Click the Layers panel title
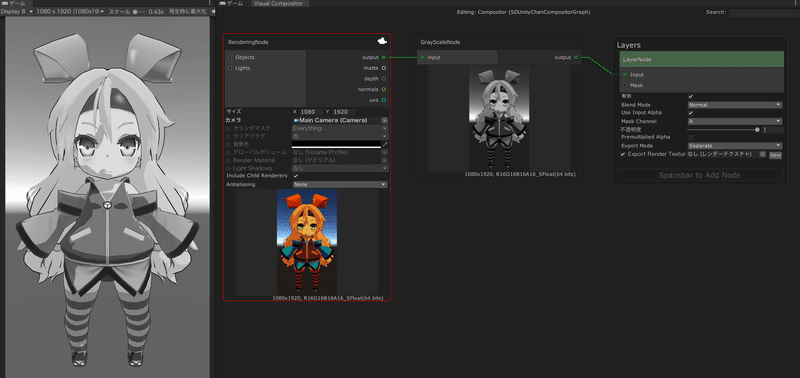800x378 pixels. (x=629, y=45)
